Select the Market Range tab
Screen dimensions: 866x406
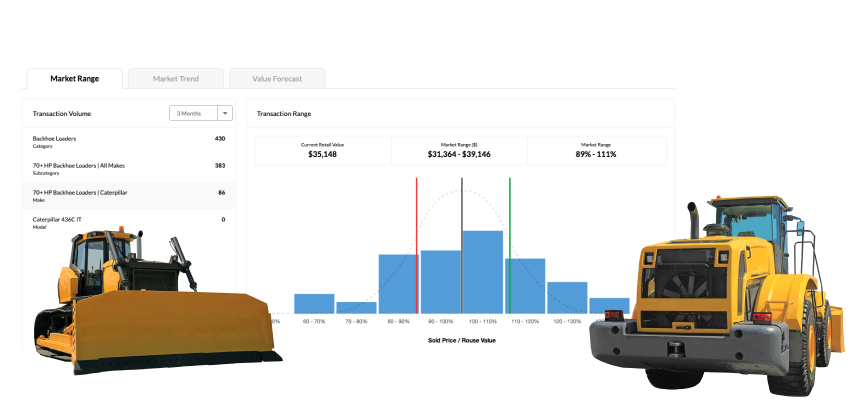pyautogui.click(x=75, y=78)
